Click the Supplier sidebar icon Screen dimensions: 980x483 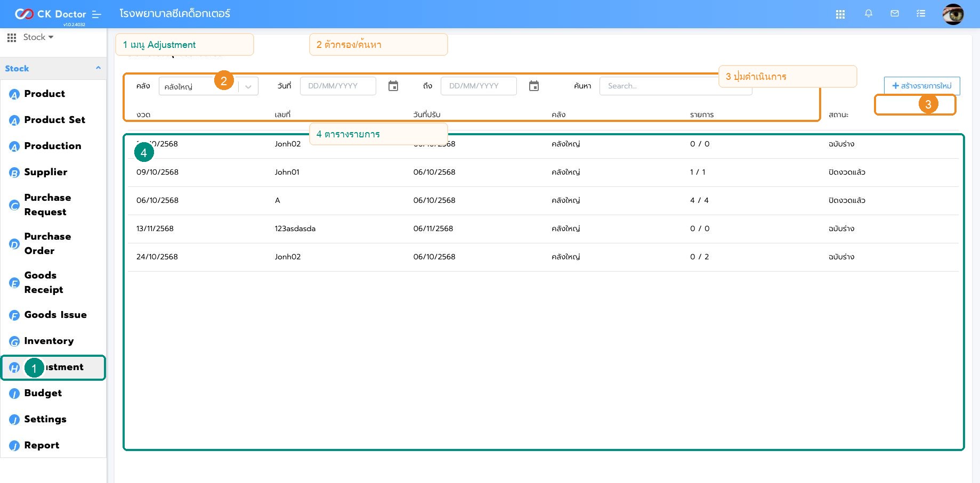click(x=14, y=173)
